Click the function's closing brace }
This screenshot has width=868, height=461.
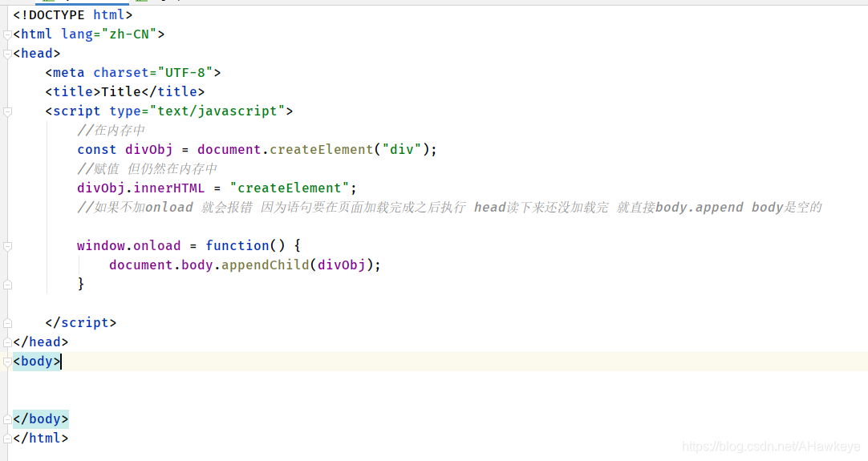click(x=81, y=284)
